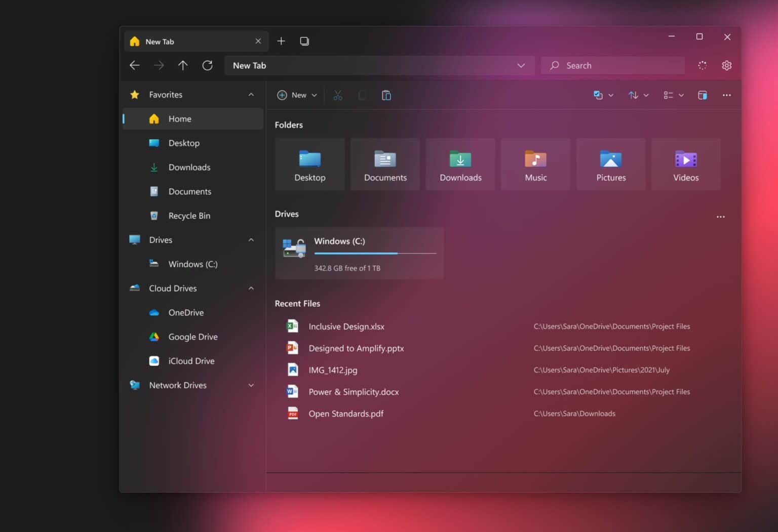Select Google Drive in sidebar

pyautogui.click(x=192, y=337)
